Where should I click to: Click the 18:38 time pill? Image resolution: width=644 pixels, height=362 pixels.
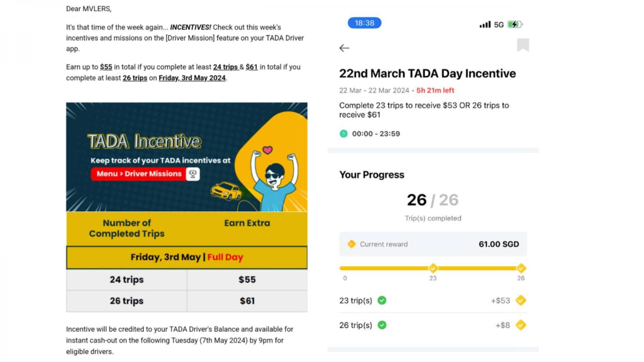point(364,23)
